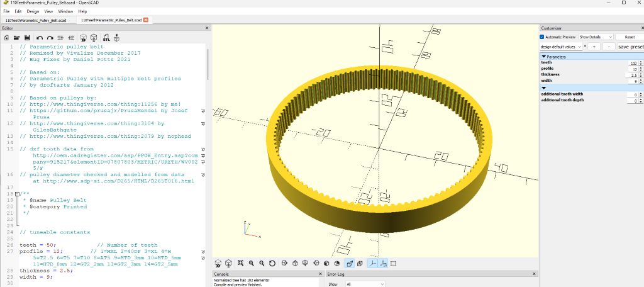Screen dimensions: 644x287
Task: Switch to the top view
Action: coord(295,263)
